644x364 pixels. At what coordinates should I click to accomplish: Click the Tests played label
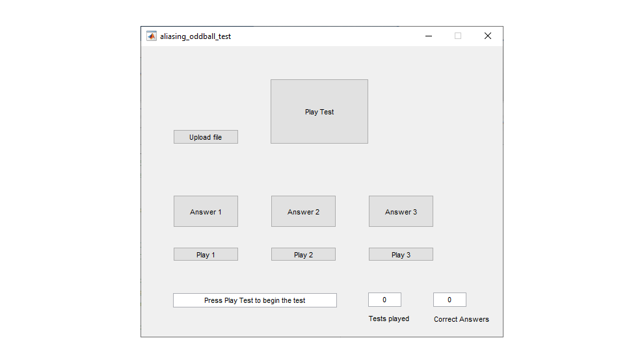tap(389, 318)
